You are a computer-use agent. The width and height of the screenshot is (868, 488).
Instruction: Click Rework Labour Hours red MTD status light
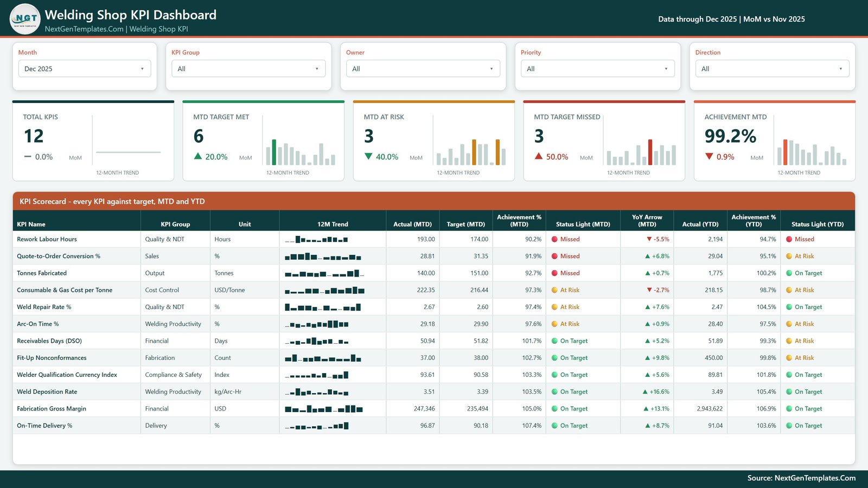(555, 239)
